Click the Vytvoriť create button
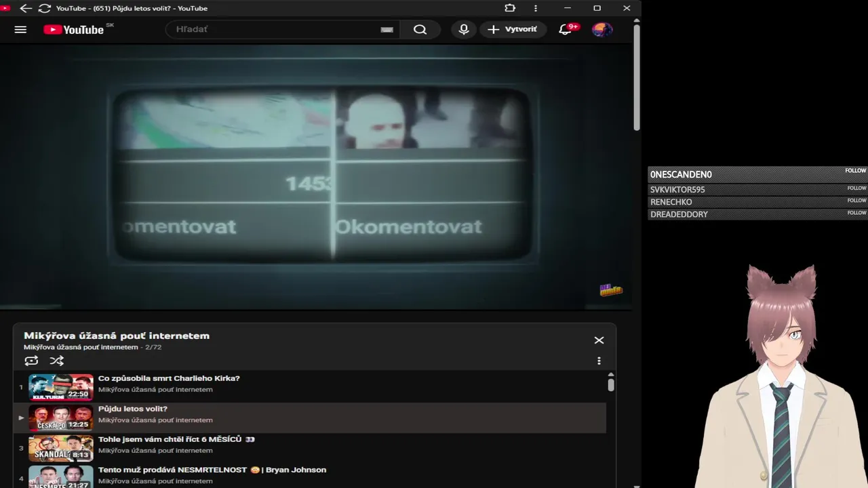Screen dimensions: 868x488 click(x=513, y=29)
